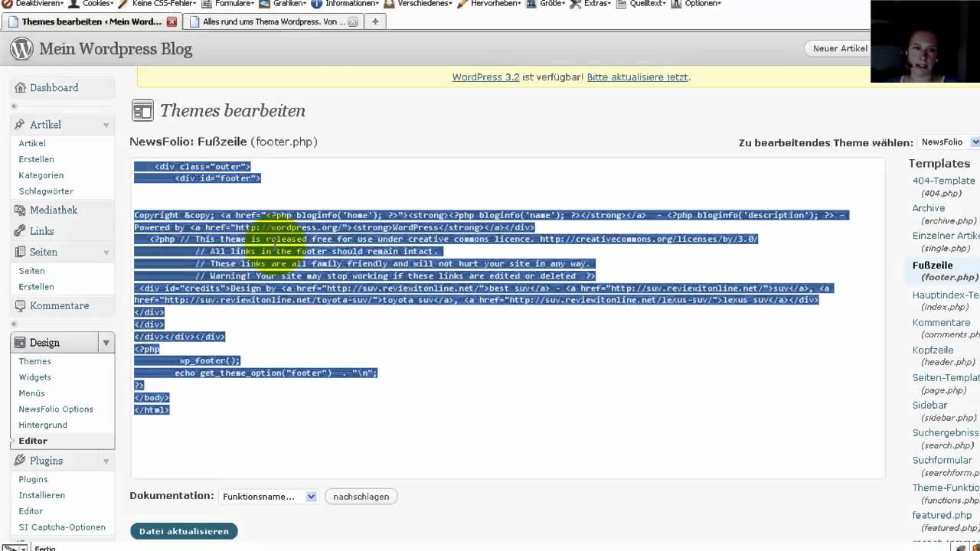The width and height of the screenshot is (980, 551).
Task: Open the Kommentare section
Action: click(x=59, y=306)
